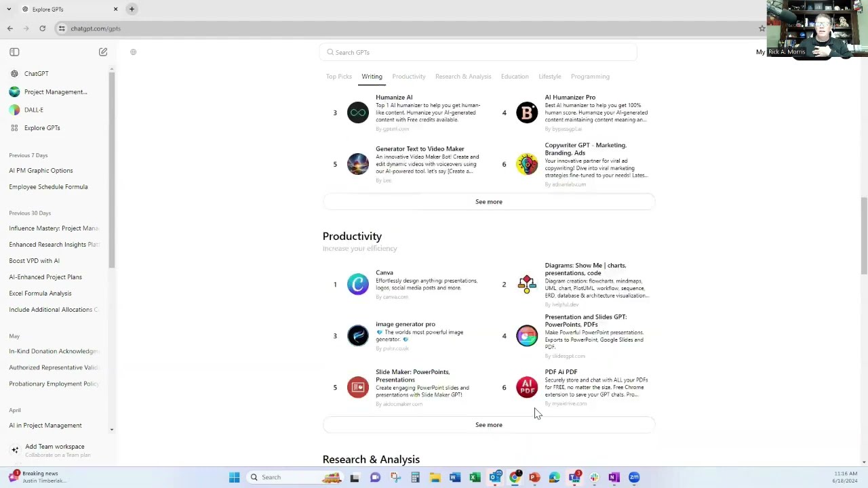Open the Diagrams: Show Me logo
Screen dimensions: 868x488
click(x=527, y=284)
